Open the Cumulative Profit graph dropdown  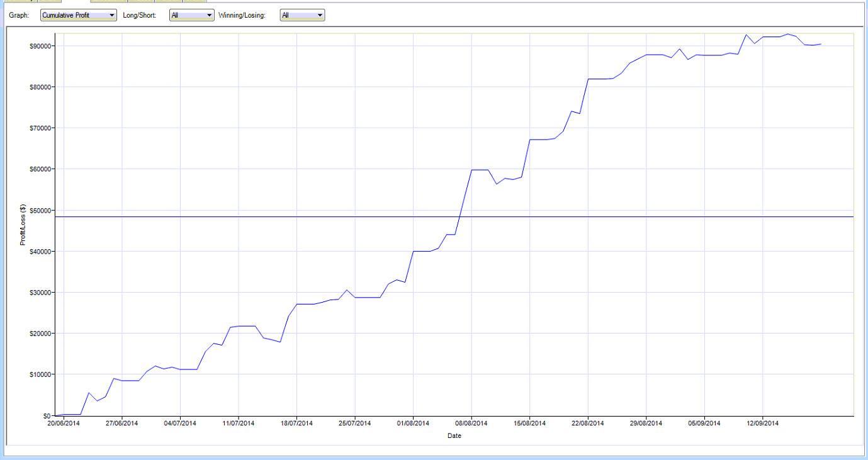coord(79,15)
